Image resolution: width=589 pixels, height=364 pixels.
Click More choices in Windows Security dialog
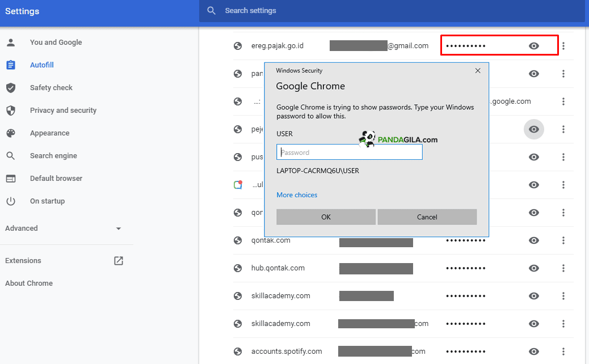click(297, 195)
